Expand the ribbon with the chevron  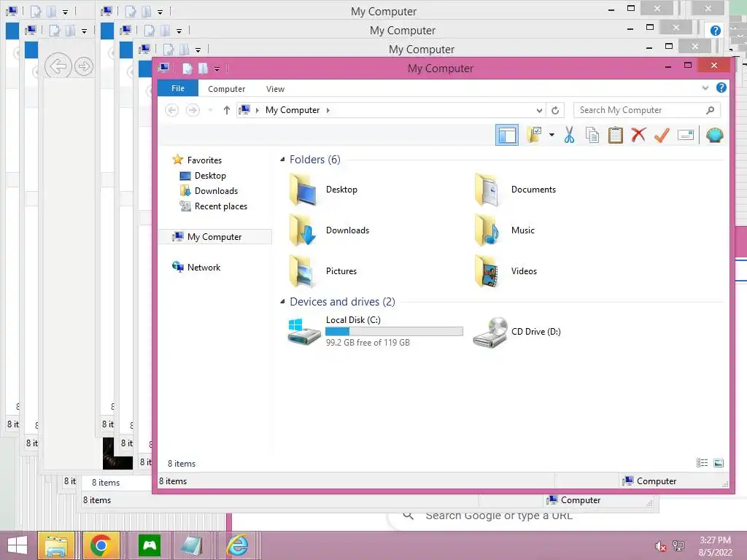705,88
